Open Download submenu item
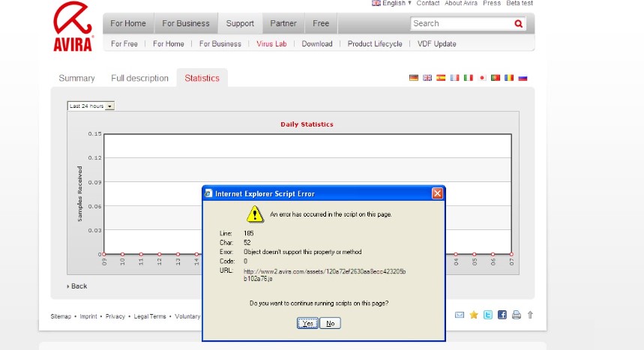 point(317,43)
